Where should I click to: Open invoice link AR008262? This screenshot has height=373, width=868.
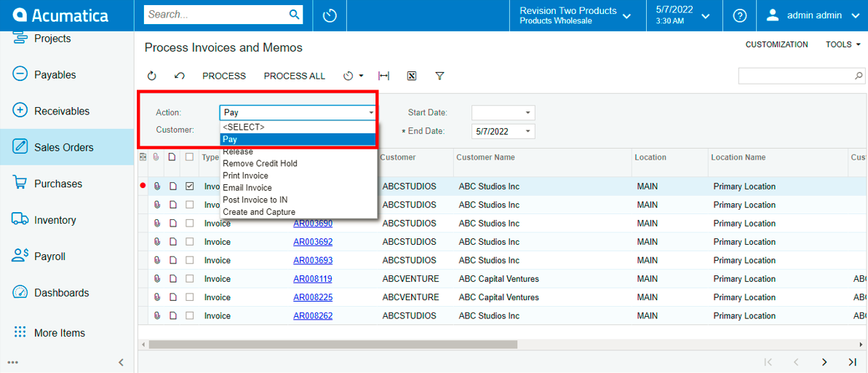coord(313,315)
